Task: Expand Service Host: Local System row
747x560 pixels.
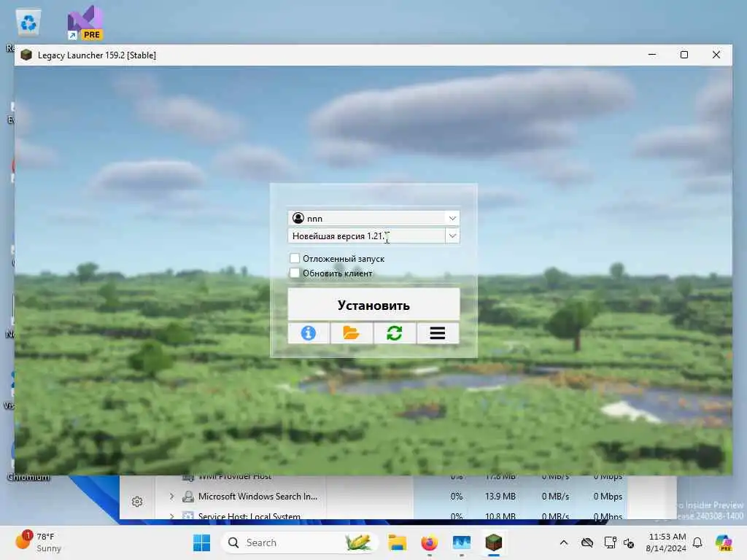Action: (171, 516)
